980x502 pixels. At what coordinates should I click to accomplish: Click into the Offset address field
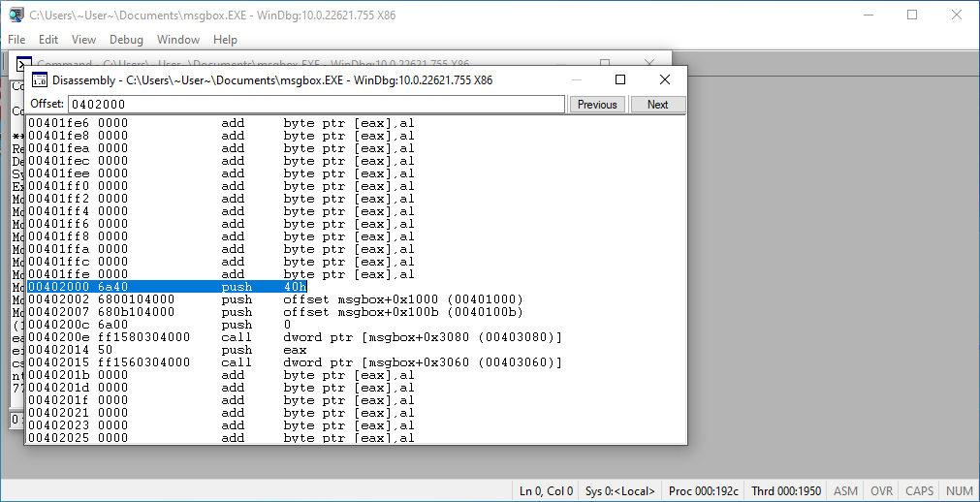[315, 105]
